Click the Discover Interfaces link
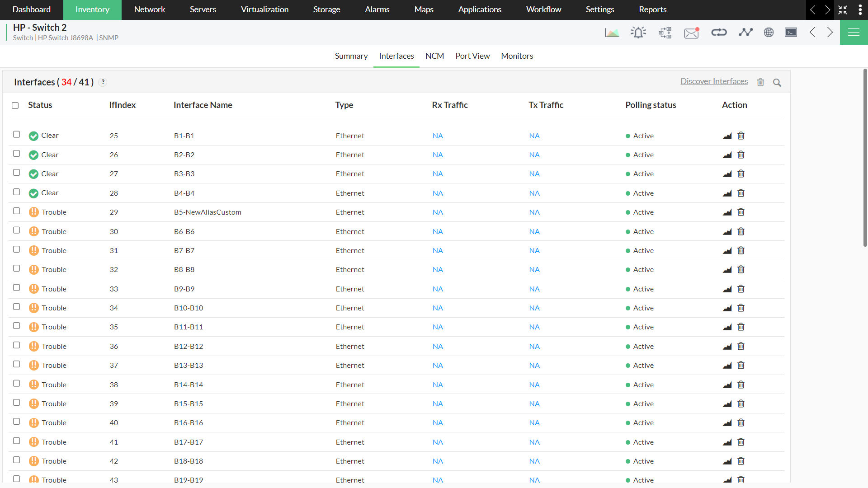This screenshot has width=868, height=488. tap(714, 81)
